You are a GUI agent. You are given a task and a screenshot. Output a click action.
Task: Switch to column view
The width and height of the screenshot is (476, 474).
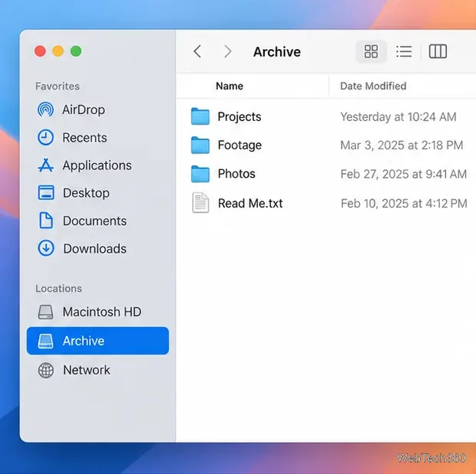point(438,51)
